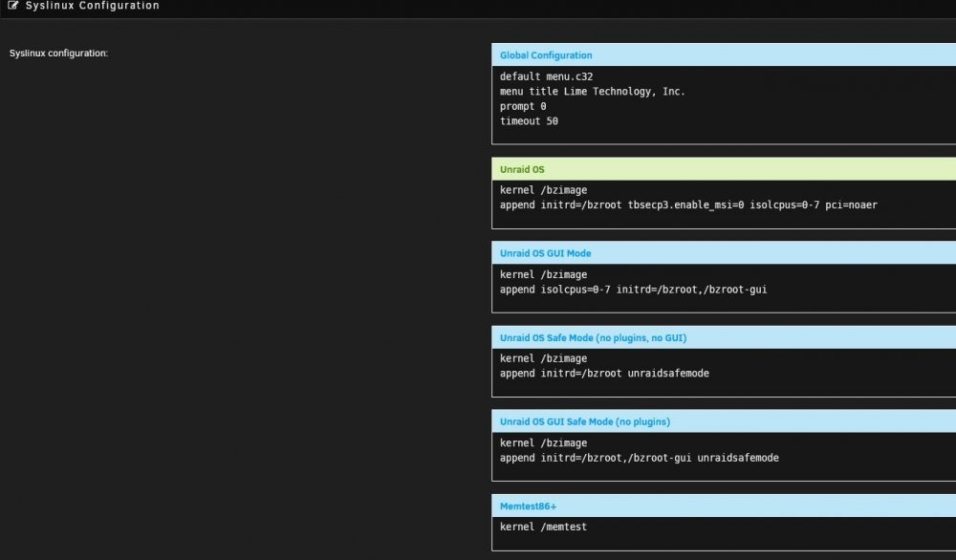Click the 'kernel /memtest' line
Viewport: 956px width, 560px height.
(x=543, y=528)
